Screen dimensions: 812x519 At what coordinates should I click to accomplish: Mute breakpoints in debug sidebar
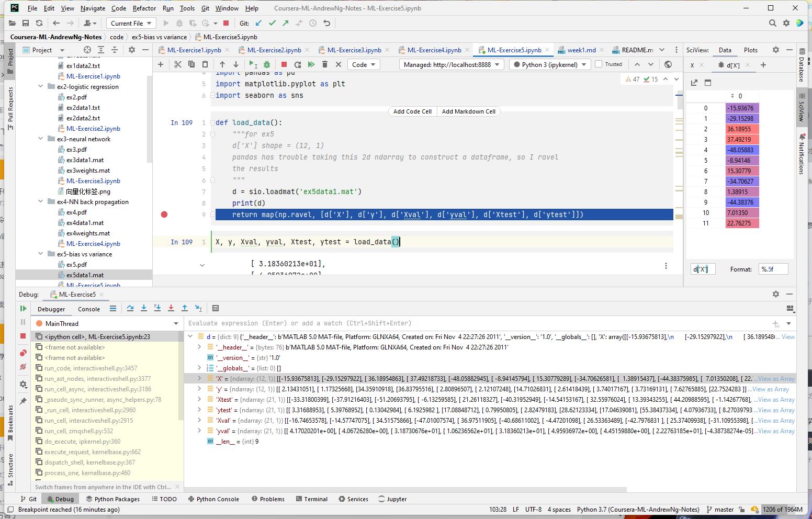[23, 367]
